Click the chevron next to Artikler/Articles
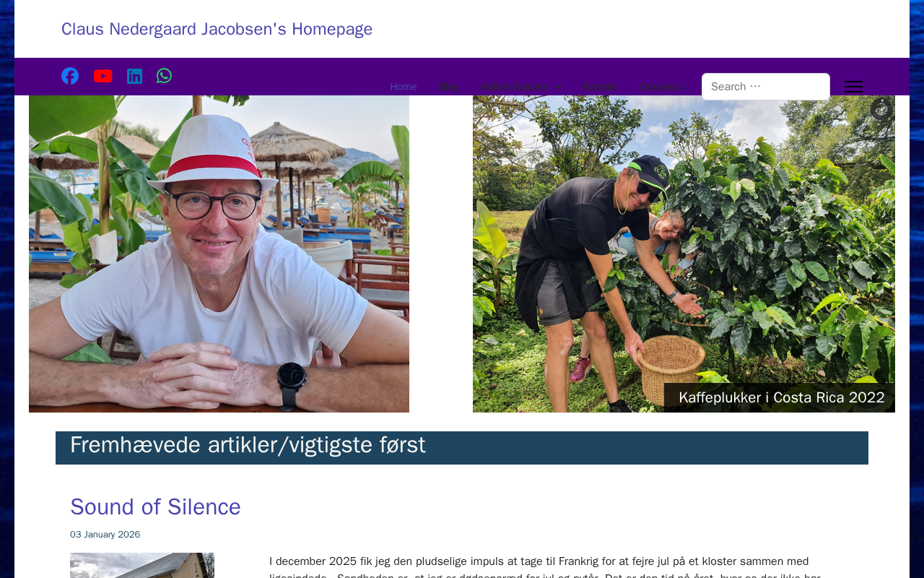The image size is (924, 578). 558,87
